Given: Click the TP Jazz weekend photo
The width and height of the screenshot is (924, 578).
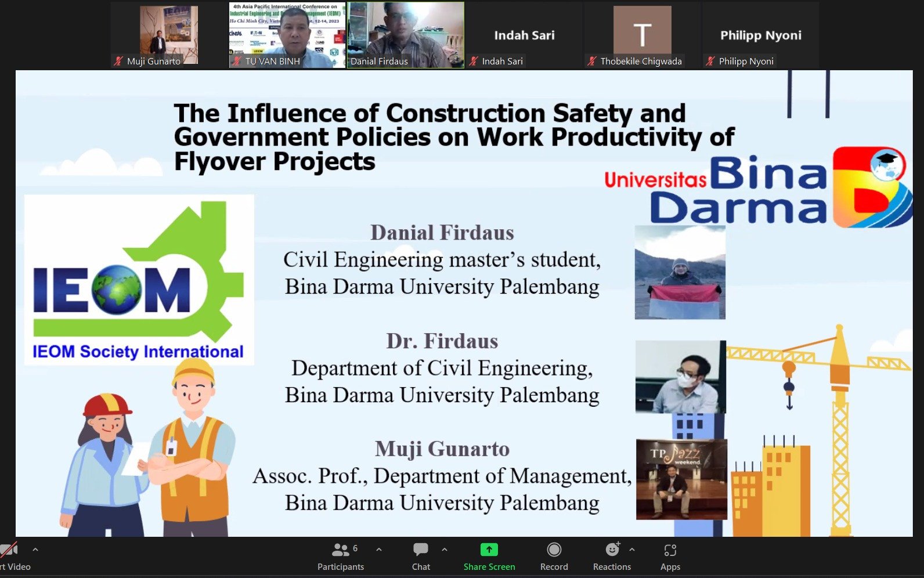Looking at the screenshot, I should [x=681, y=479].
